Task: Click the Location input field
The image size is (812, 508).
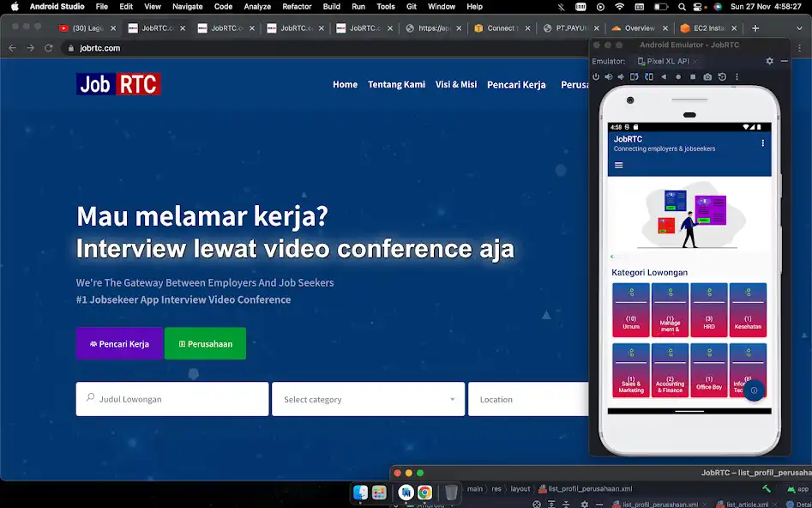Action: tap(528, 399)
